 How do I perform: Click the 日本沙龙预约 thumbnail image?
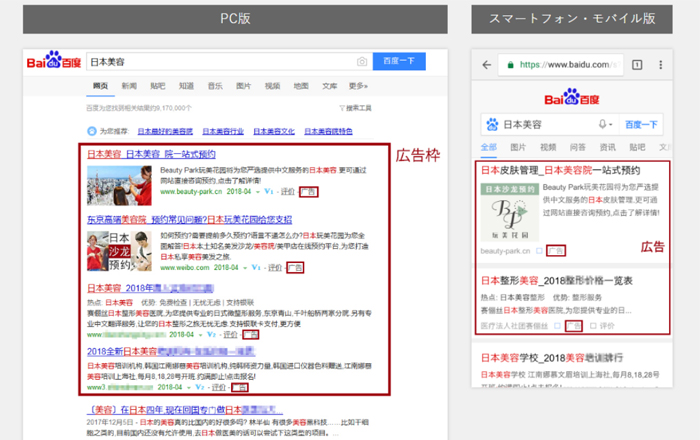coord(119,251)
